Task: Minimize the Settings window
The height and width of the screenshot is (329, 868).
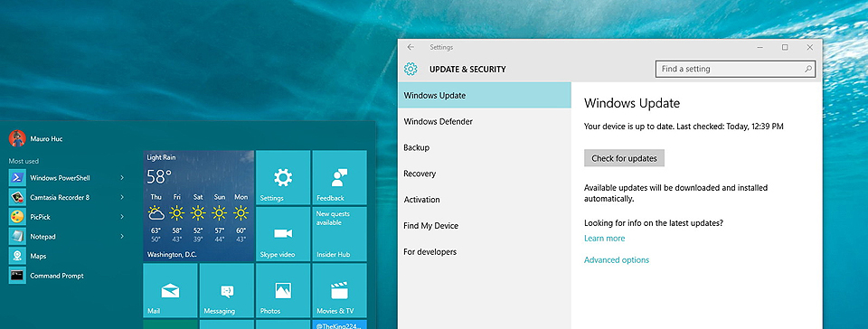Action: pyautogui.click(x=760, y=48)
